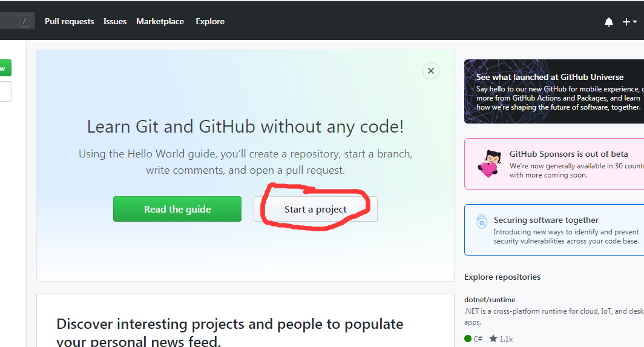Image resolution: width=644 pixels, height=347 pixels.
Task: Open Pull requests in top navigation
Action: 70,21
